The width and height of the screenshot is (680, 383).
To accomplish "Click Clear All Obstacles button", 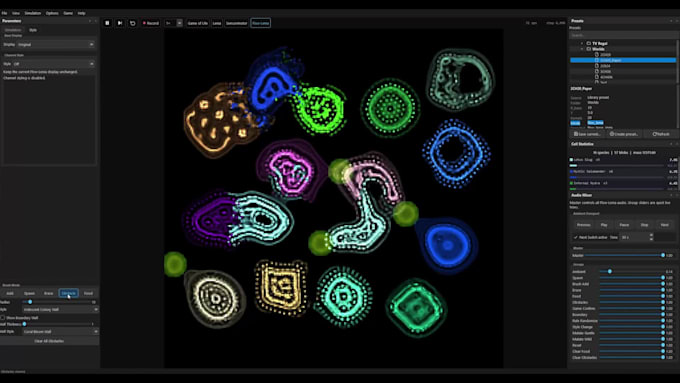I will pyautogui.click(x=49, y=341).
